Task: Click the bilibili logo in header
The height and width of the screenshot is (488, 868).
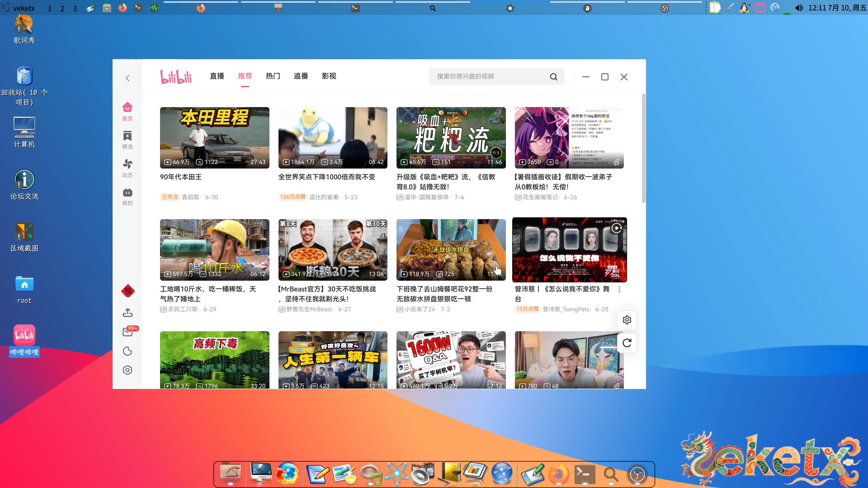Action: click(176, 76)
